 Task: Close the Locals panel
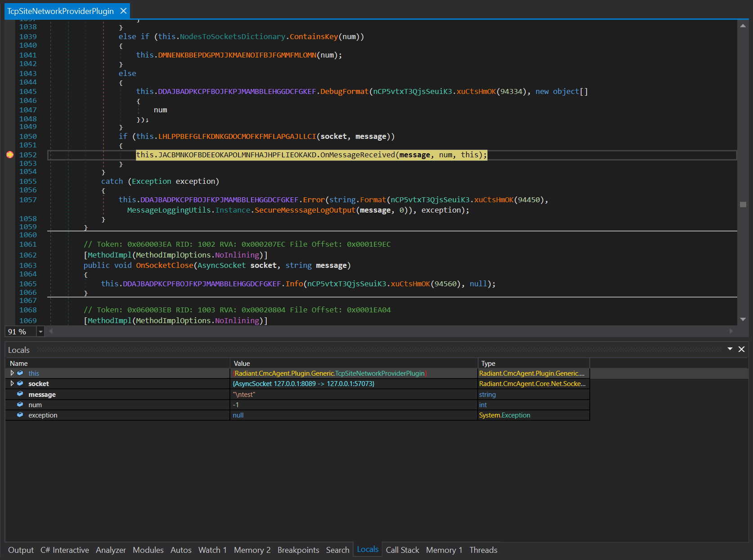(741, 349)
